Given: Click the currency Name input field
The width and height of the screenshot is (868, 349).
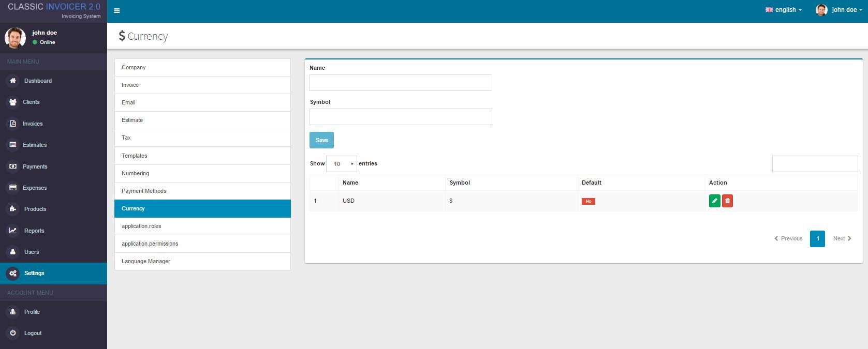Looking at the screenshot, I should click(x=401, y=83).
